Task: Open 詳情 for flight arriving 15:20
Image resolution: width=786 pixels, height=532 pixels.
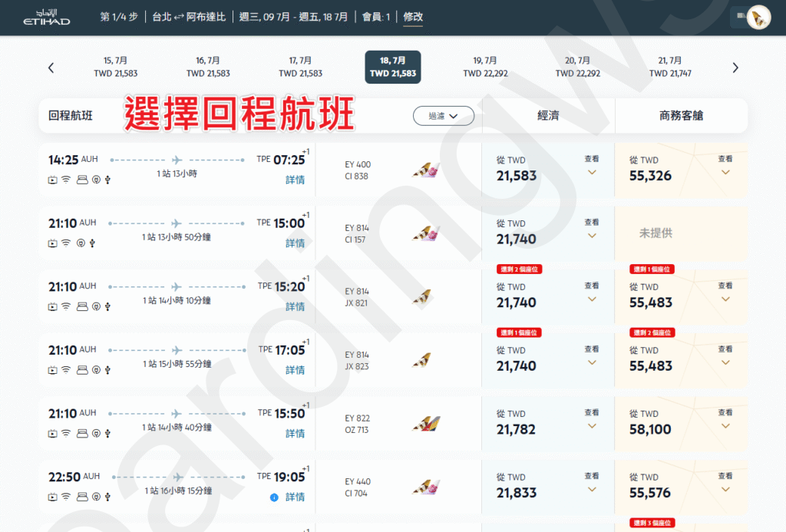Action: coord(296,306)
